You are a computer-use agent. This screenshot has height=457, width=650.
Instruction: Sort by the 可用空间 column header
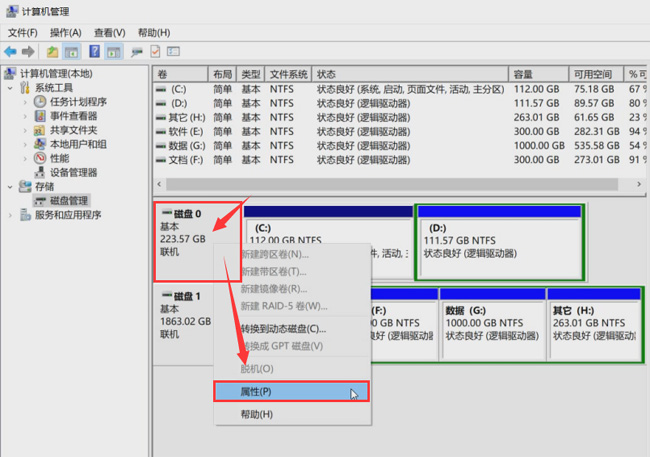(596, 74)
